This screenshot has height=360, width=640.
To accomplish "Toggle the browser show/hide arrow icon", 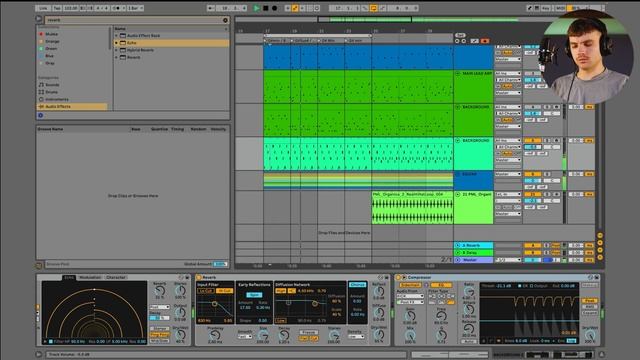I will 39,19.
